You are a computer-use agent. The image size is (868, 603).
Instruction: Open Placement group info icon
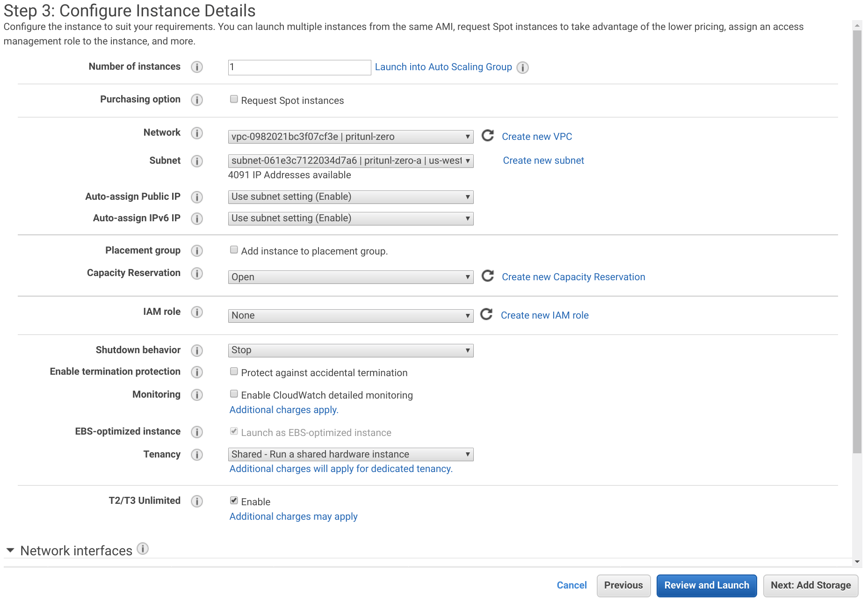click(197, 251)
